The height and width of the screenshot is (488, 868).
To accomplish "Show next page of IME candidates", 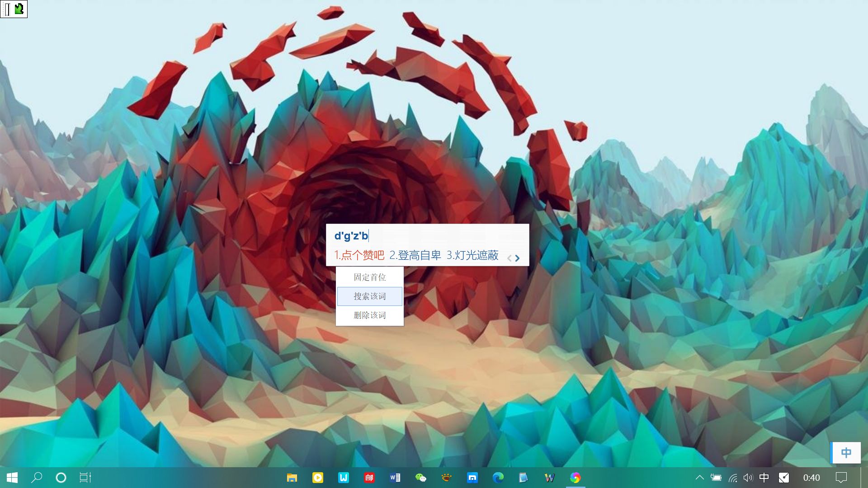I will click(517, 258).
